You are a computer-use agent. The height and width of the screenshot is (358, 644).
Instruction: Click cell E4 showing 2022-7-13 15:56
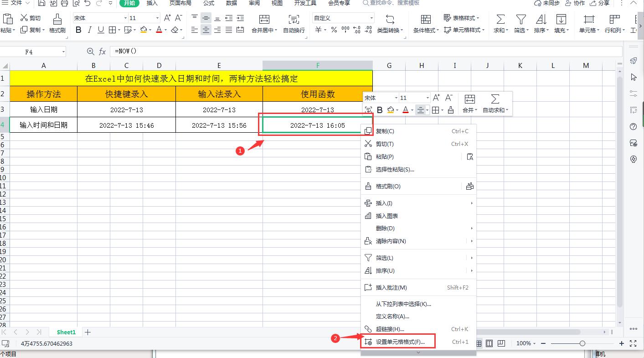(x=219, y=125)
